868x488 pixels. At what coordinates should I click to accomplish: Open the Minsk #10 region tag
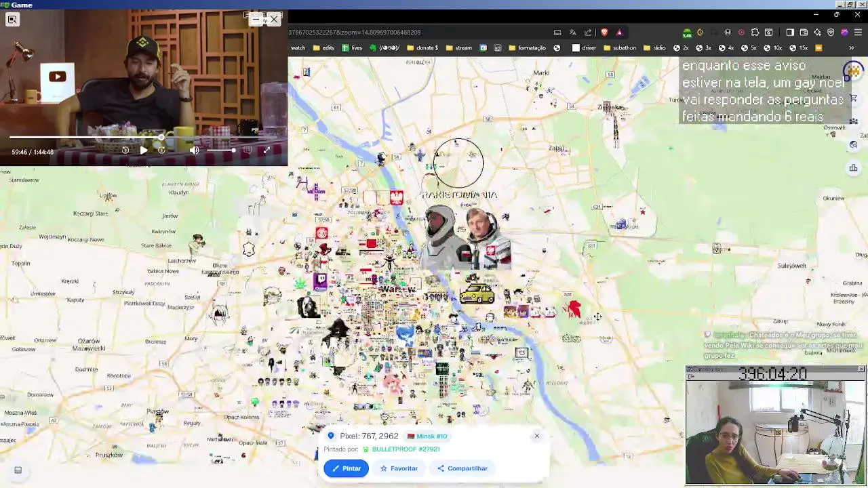coord(427,436)
